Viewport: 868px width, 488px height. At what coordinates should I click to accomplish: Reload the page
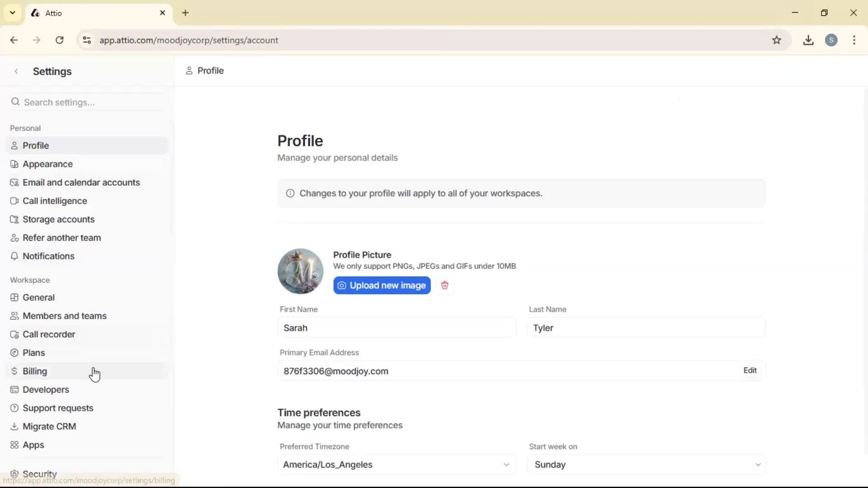coord(59,40)
